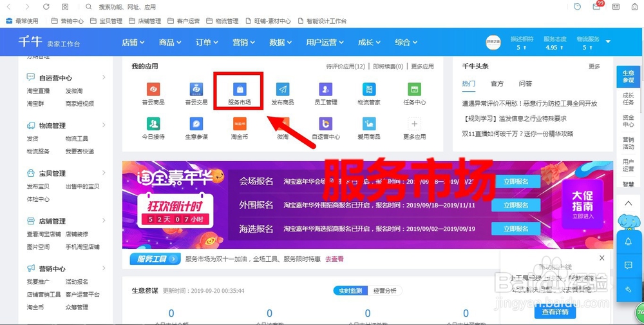Expand the 用户运营 navigation dropdown
644x325 pixels.
325,42
